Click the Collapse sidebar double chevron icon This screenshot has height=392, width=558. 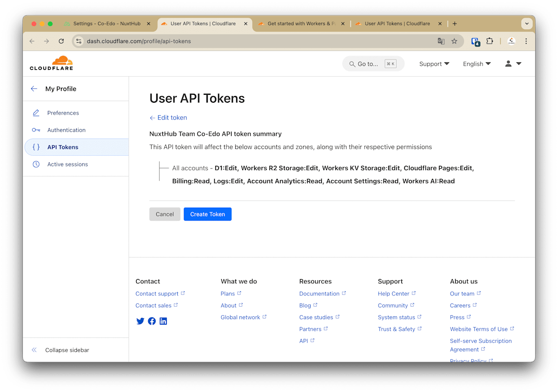(x=34, y=350)
